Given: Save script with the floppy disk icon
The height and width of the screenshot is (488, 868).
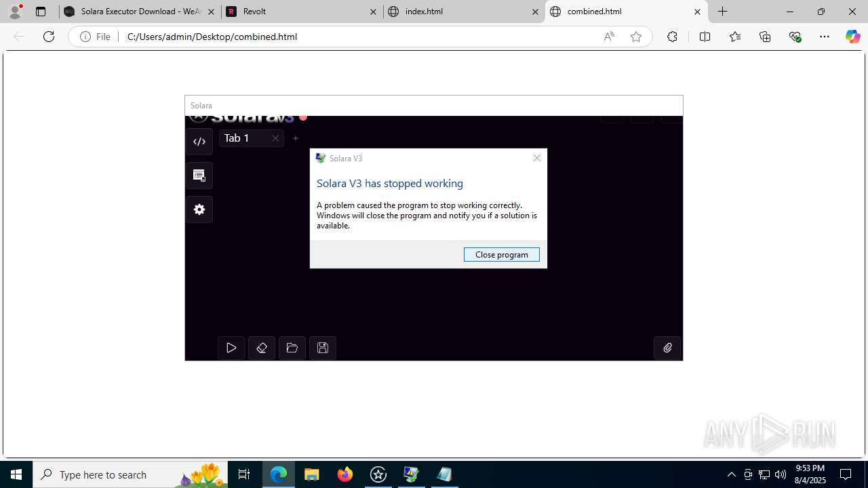Looking at the screenshot, I should tap(323, 348).
